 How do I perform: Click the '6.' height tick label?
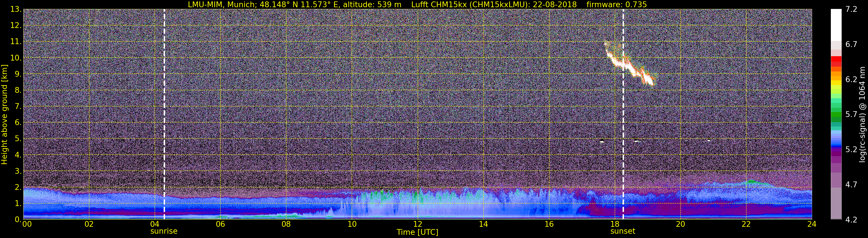(18, 122)
